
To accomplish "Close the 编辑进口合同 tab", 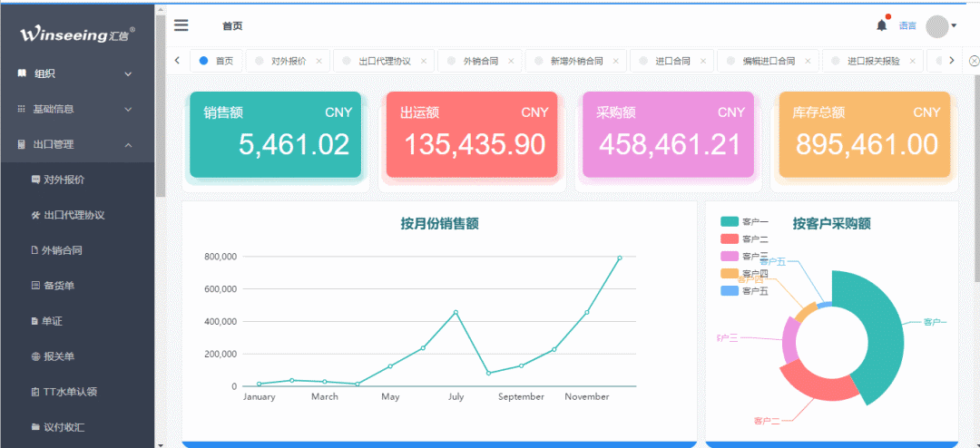I will click(808, 61).
